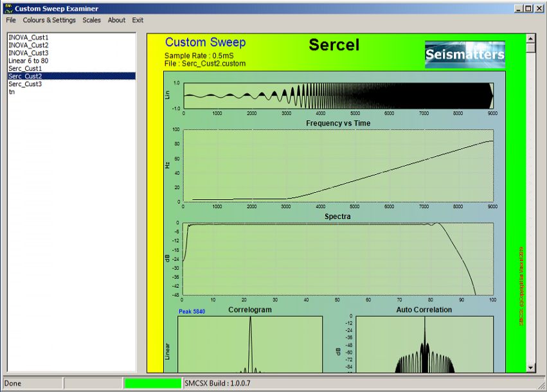Click the Spectra plot area
Viewport: 547px width, 392px height.
[338, 259]
